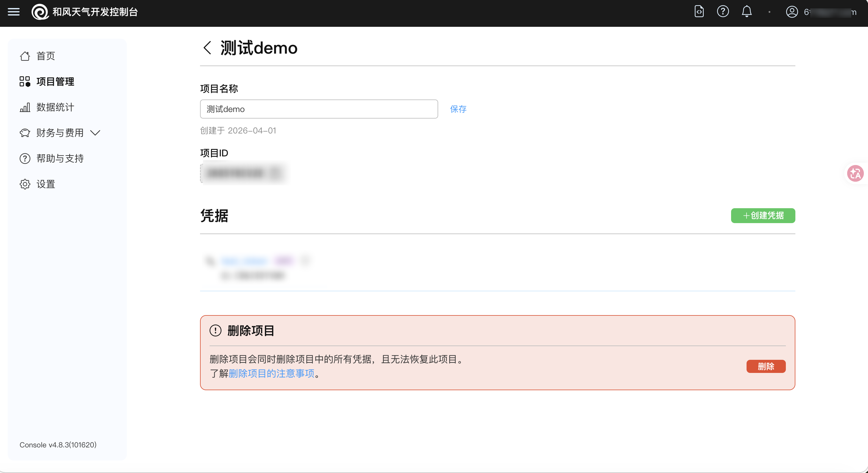
Task: Click the Console v4.8.3(101620) version text
Action: click(x=58, y=445)
